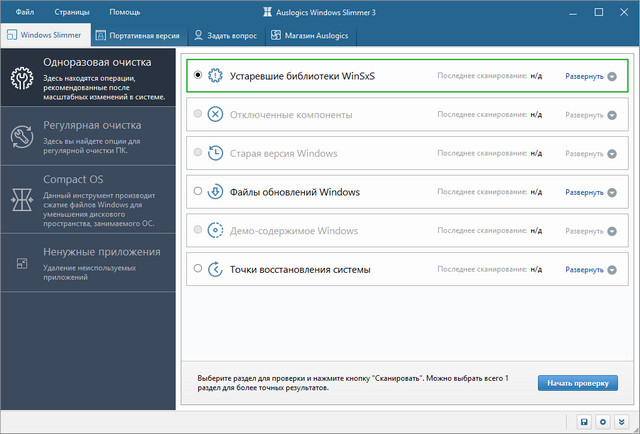Click the Ненужные приложения sidebar icon
640x434 pixels.
pos(20,263)
